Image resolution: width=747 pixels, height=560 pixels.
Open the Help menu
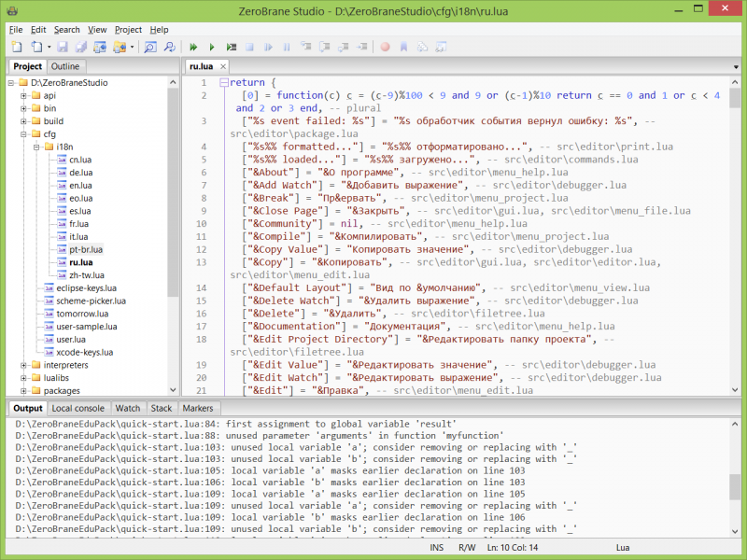[159, 30]
